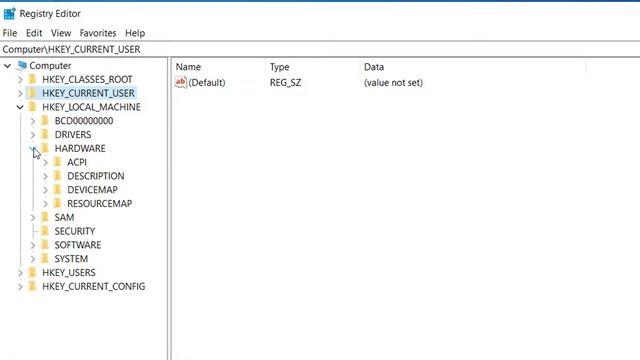Click the REG_SZ type cell
Image resolution: width=640 pixels, height=360 pixels.
(285, 82)
